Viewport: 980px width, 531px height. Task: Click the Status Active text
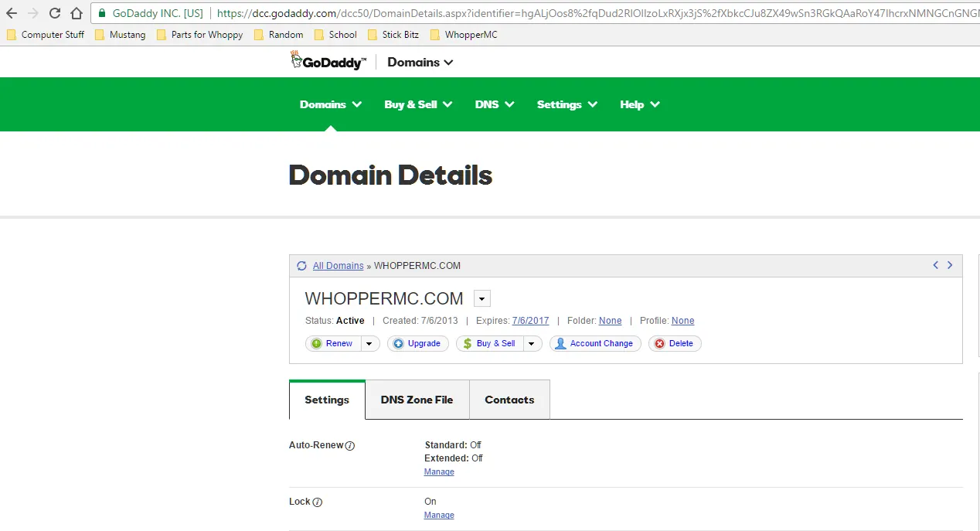[x=335, y=321]
